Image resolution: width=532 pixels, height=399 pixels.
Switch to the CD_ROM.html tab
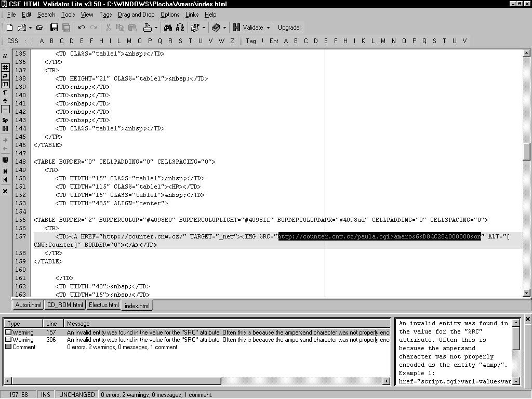65,305
